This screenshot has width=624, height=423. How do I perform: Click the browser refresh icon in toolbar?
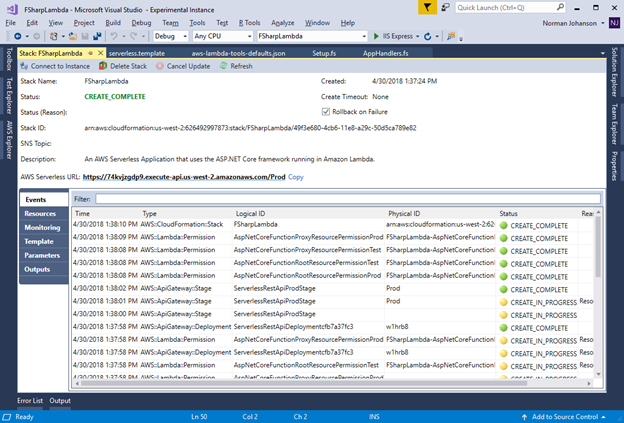[427, 36]
